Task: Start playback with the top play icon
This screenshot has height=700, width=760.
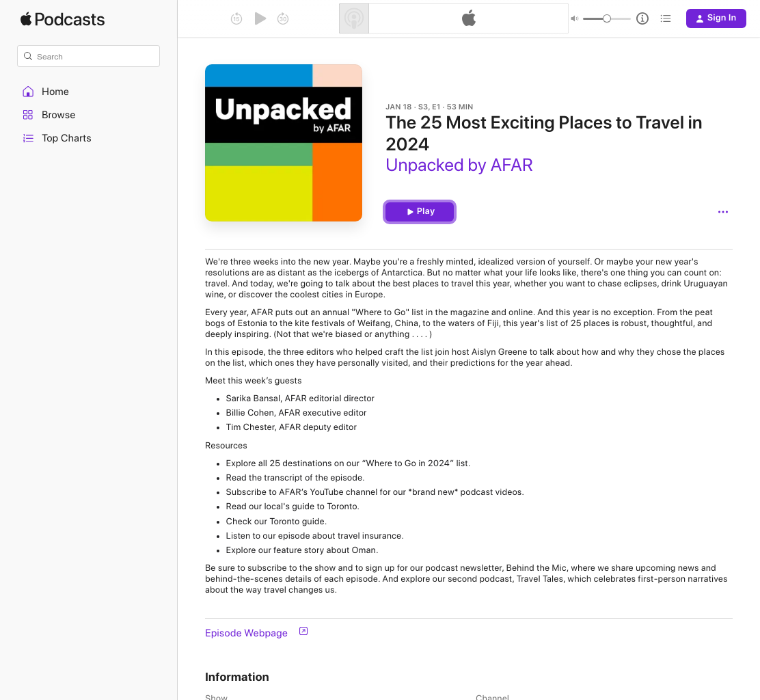Action: [260, 19]
